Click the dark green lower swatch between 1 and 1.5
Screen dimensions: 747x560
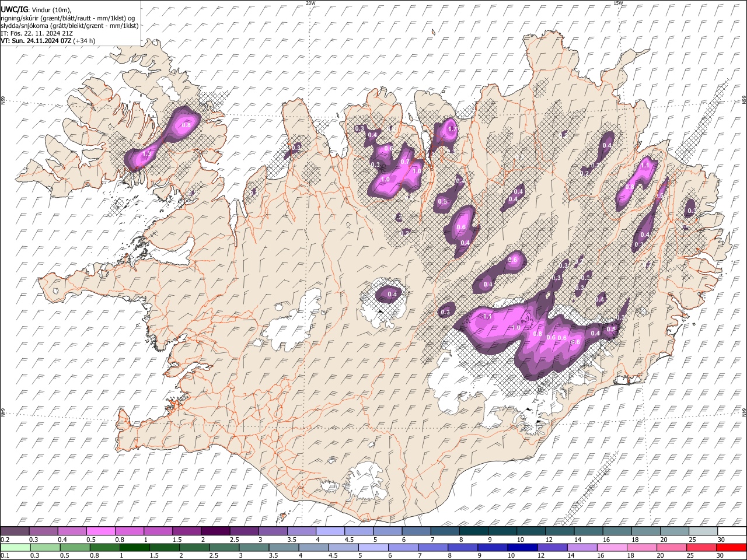coord(135,547)
